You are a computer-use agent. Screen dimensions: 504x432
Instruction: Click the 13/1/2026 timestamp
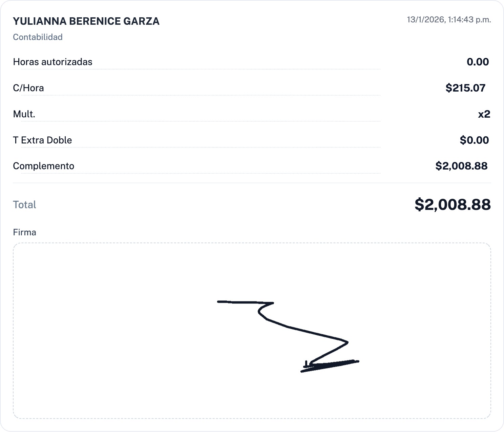pyautogui.click(x=449, y=20)
